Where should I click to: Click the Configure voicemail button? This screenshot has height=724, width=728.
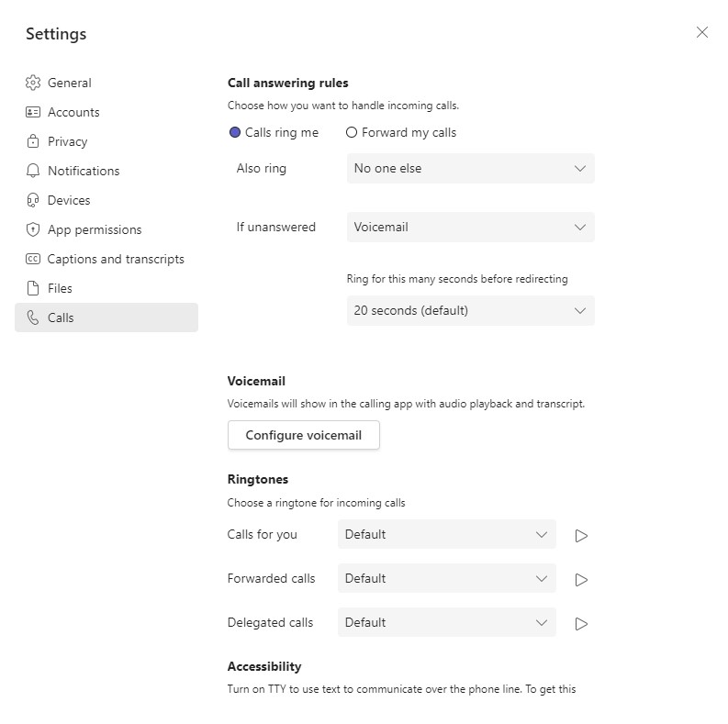click(304, 435)
